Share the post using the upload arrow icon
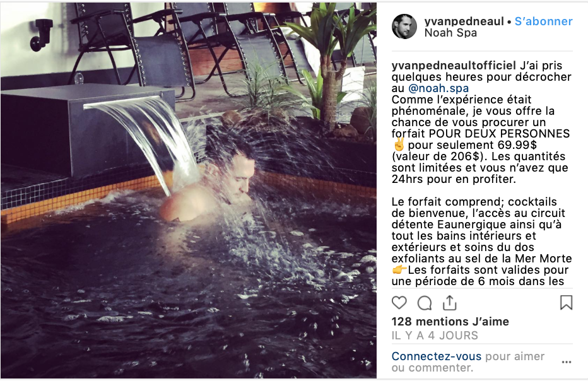This screenshot has width=588, height=381. [x=449, y=303]
